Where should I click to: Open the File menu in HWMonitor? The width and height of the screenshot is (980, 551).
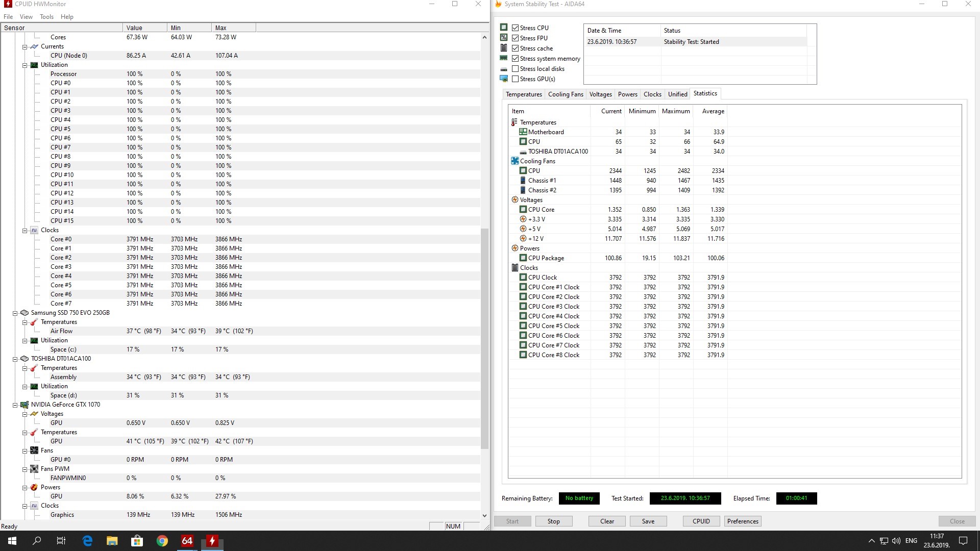[8, 17]
